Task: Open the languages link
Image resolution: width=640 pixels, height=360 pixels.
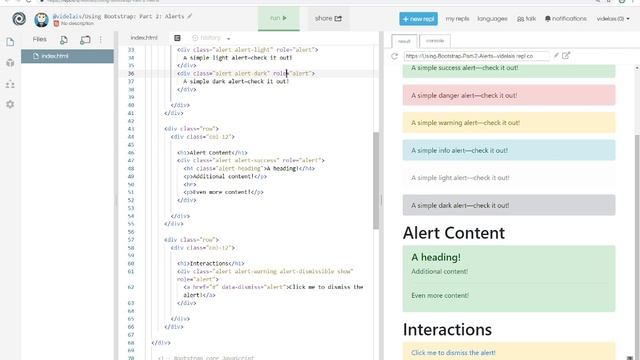Action: pyautogui.click(x=492, y=19)
